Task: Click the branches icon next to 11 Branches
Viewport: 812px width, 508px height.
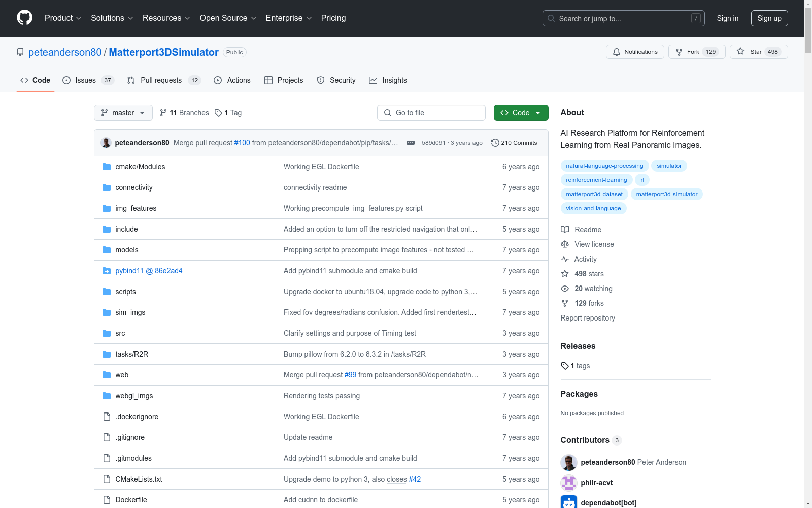Action: 163,113
